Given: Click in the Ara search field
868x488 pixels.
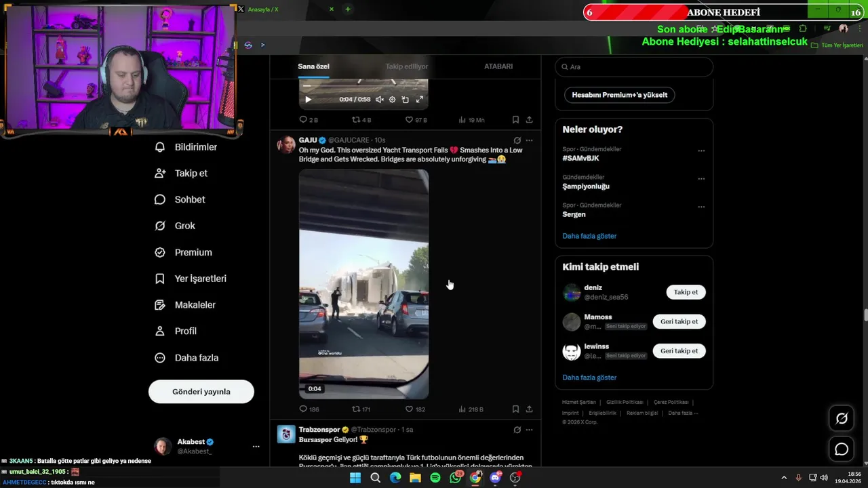Looking at the screenshot, I should [x=634, y=67].
